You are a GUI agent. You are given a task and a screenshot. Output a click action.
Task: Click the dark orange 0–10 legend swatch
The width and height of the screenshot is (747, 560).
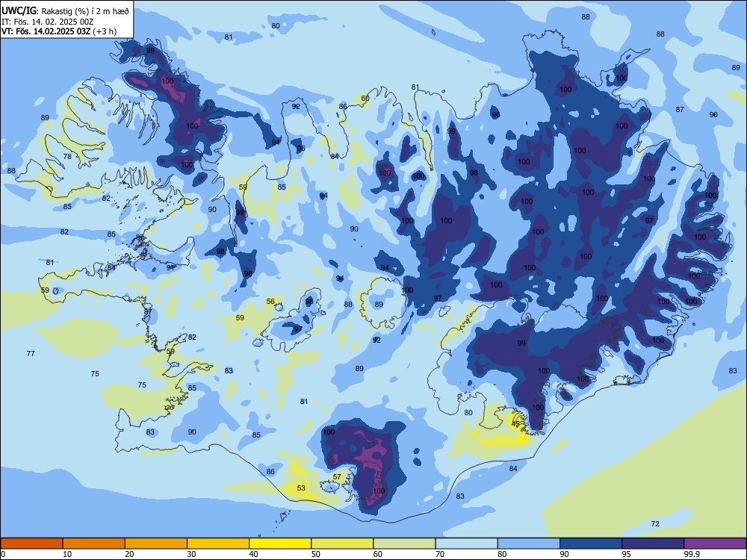[31, 544]
